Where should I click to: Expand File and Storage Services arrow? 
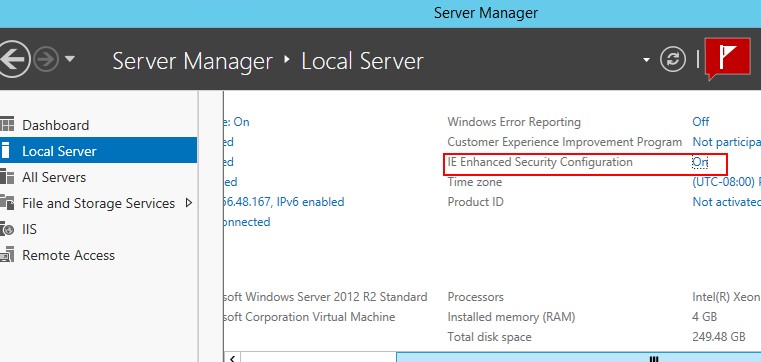(189, 203)
